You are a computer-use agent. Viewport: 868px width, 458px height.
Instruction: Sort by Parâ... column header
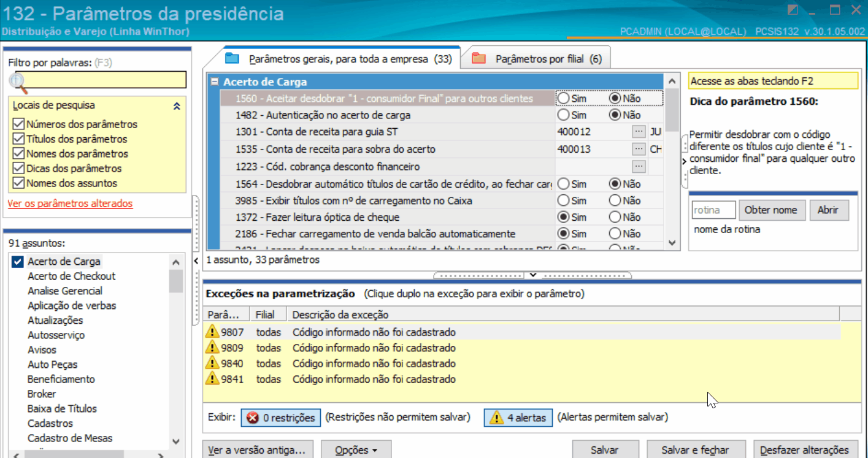(x=226, y=315)
